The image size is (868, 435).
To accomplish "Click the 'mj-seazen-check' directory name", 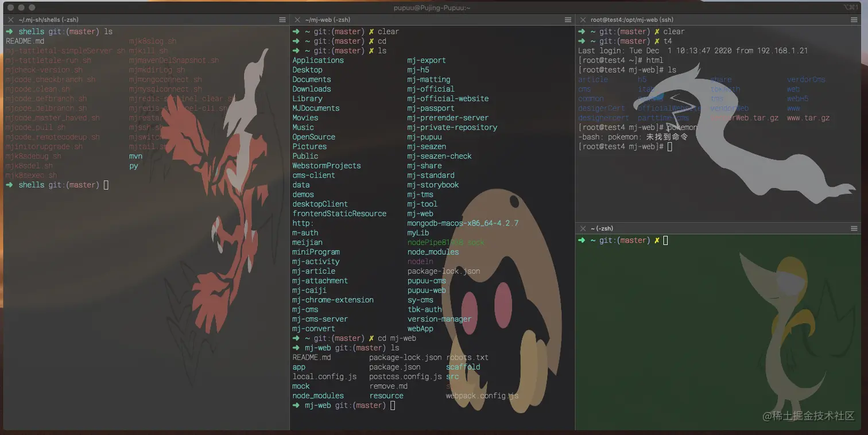I will (439, 156).
